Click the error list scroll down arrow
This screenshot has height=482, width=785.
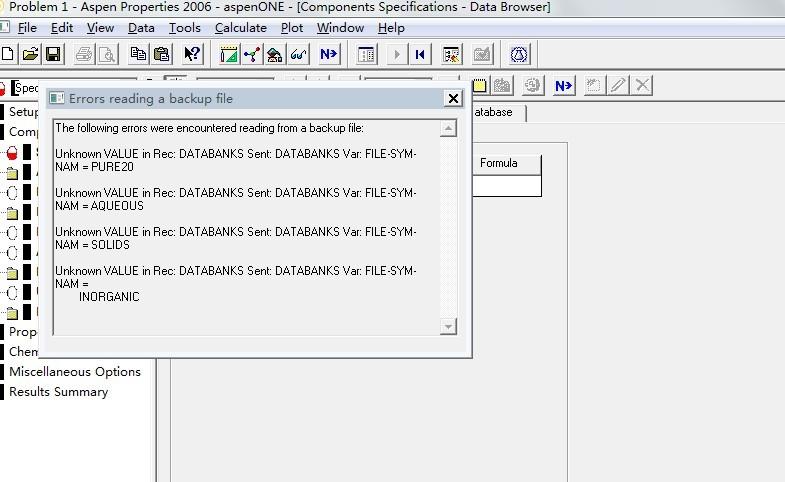tap(448, 327)
